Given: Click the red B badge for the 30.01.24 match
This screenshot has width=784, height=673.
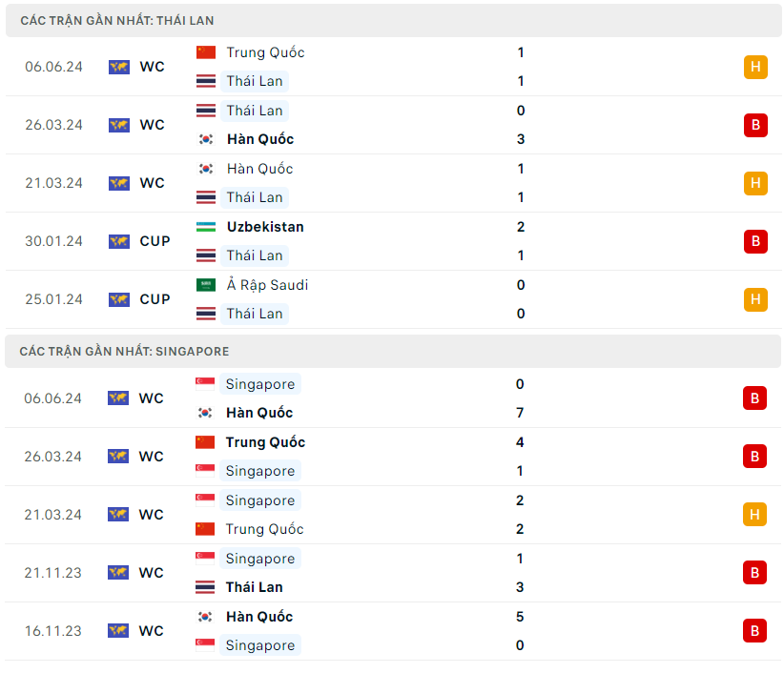Looking at the screenshot, I should pos(755,241).
